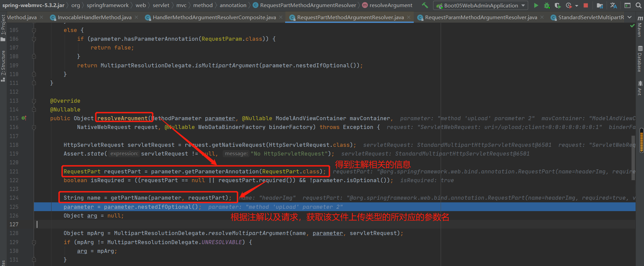Click line number 127 in the gutter
The height and width of the screenshot is (266, 644).
coord(14,224)
